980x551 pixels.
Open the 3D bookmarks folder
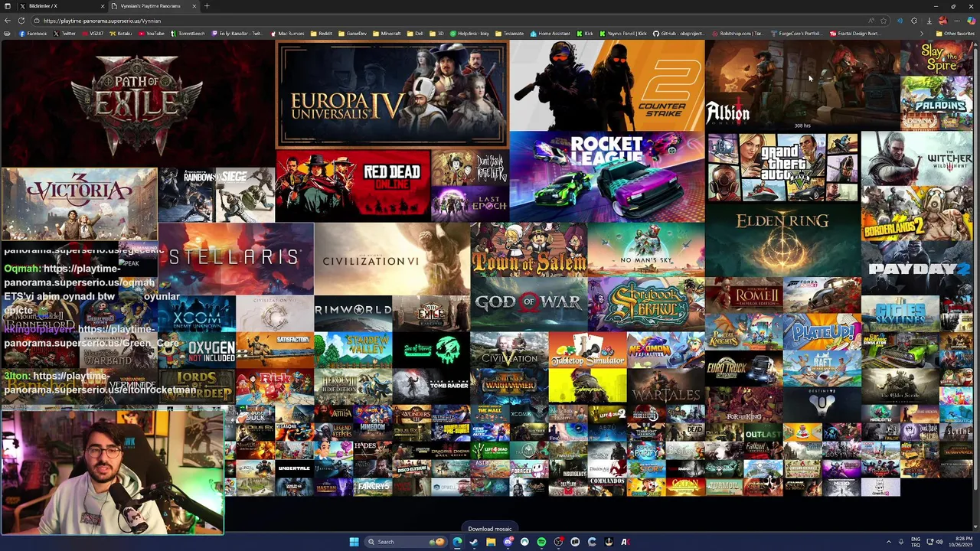436,34
